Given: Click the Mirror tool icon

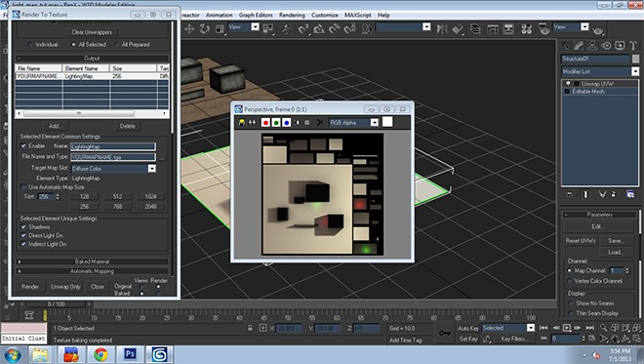Looking at the screenshot, I should [442, 28].
